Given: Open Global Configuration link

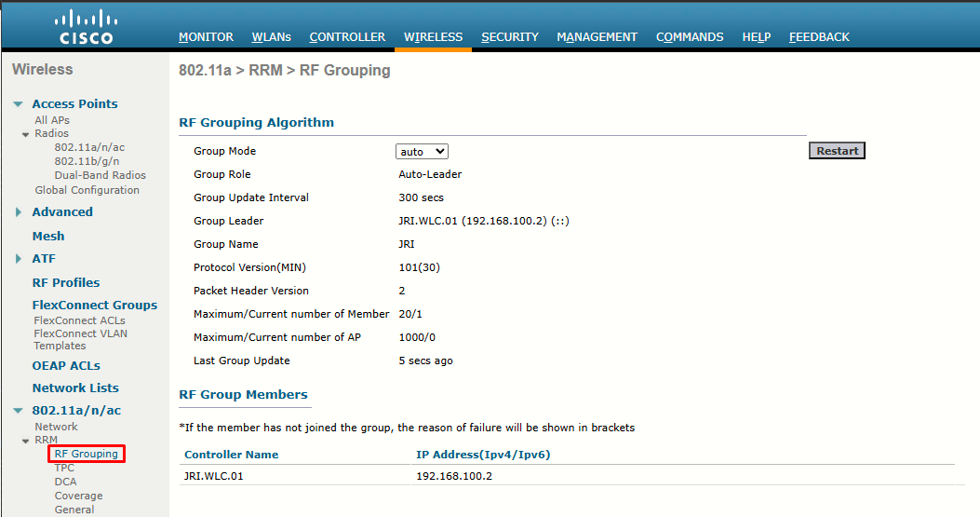Looking at the screenshot, I should (x=87, y=190).
